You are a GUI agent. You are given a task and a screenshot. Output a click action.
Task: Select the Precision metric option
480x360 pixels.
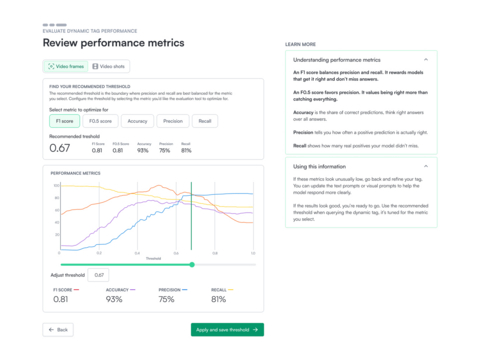[173, 121]
